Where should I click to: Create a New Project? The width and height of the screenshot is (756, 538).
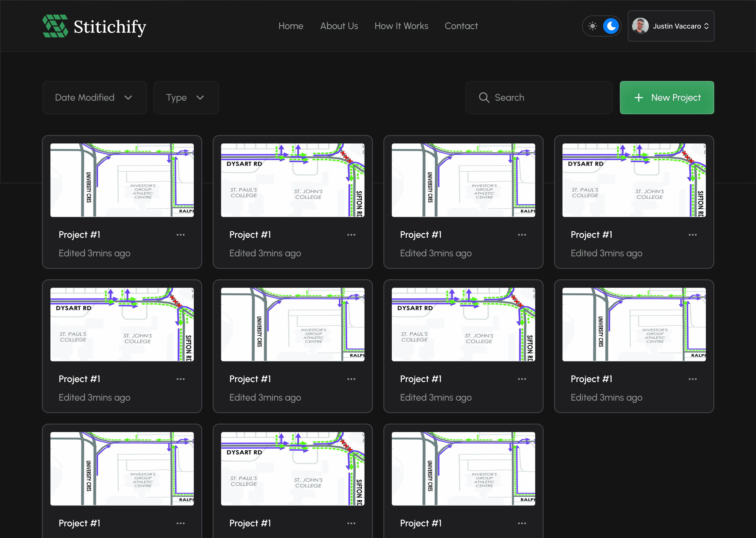(667, 97)
